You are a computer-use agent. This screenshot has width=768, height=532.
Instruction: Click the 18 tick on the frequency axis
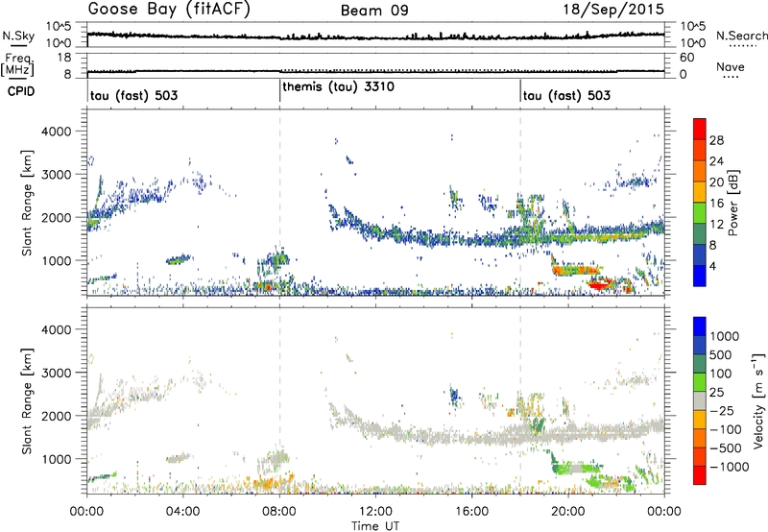tap(64, 58)
